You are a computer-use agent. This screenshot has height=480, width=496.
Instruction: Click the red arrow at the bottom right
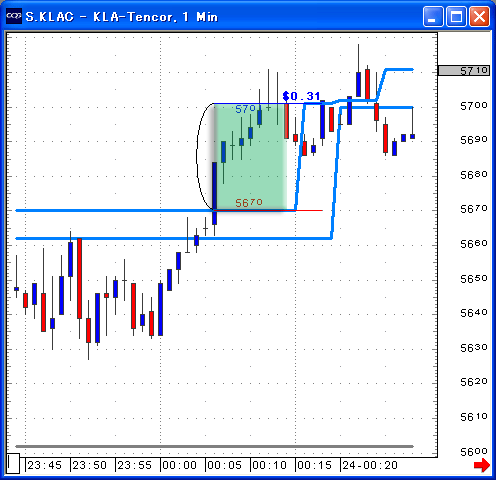(x=482, y=465)
